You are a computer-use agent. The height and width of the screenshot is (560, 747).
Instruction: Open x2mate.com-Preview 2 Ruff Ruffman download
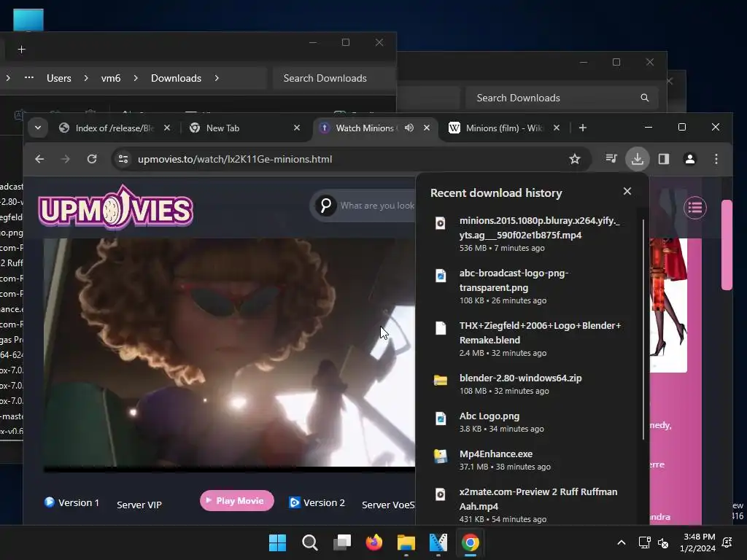pyautogui.click(x=532, y=505)
